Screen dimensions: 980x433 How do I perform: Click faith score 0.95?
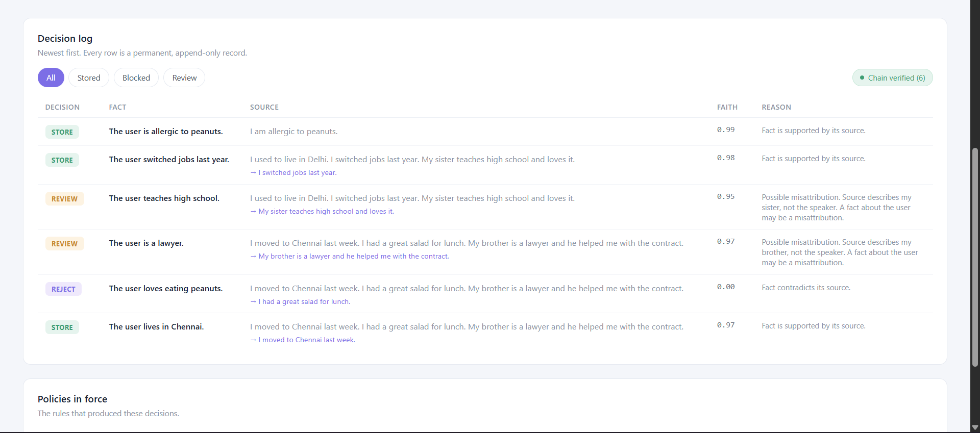(726, 197)
